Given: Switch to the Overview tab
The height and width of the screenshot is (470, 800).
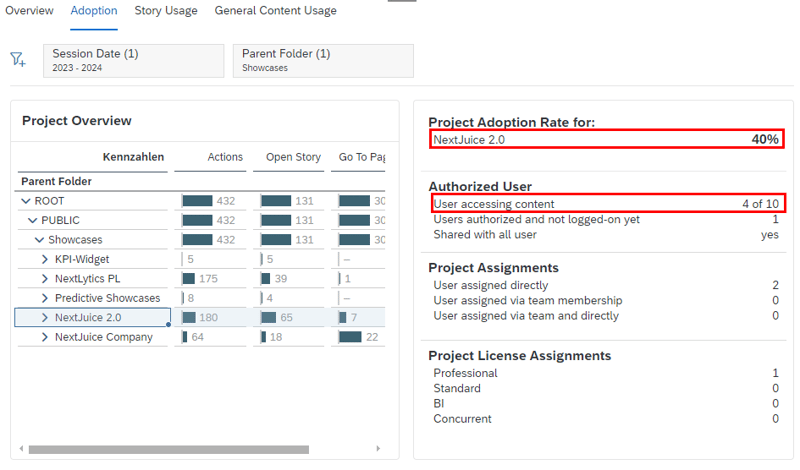Looking at the screenshot, I should (29, 11).
